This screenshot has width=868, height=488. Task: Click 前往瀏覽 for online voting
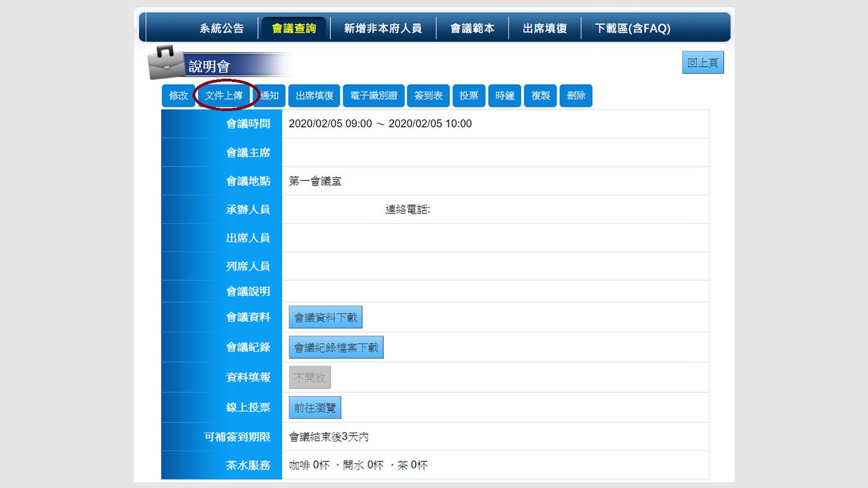[x=315, y=408]
